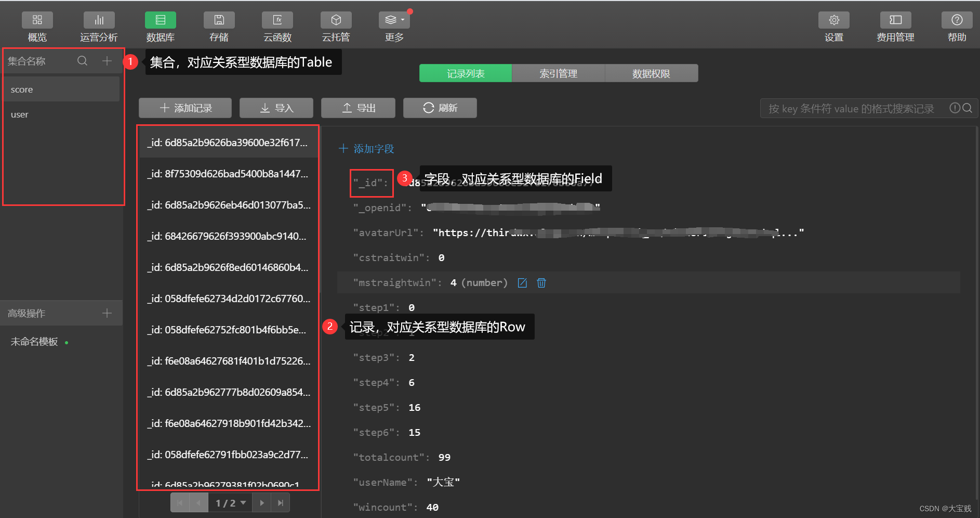The width and height of the screenshot is (980, 518).
Task: Open 云托管 cloud hosting
Action: (x=336, y=21)
